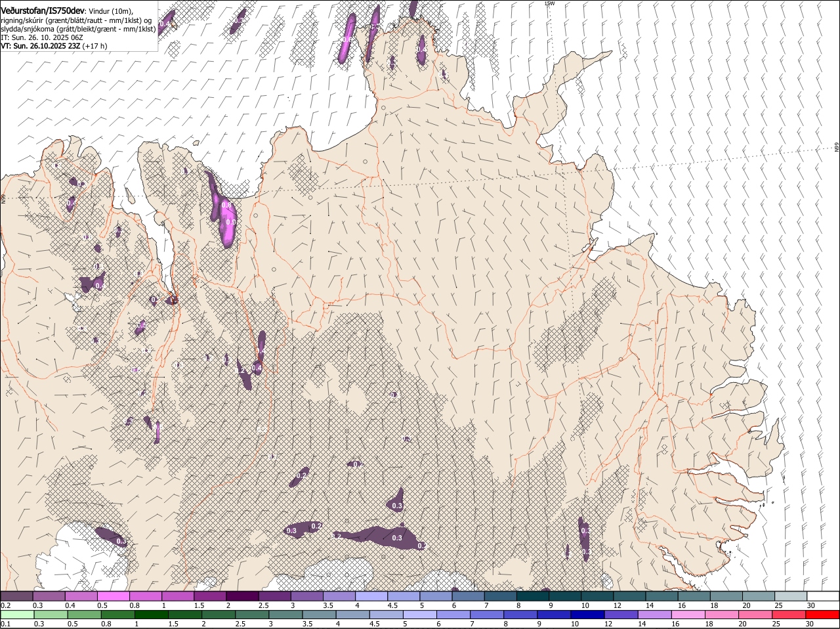This screenshot has height=629, width=840.
Task: Click the bright pink upper swatch labeled 0.5
Action: point(114,596)
